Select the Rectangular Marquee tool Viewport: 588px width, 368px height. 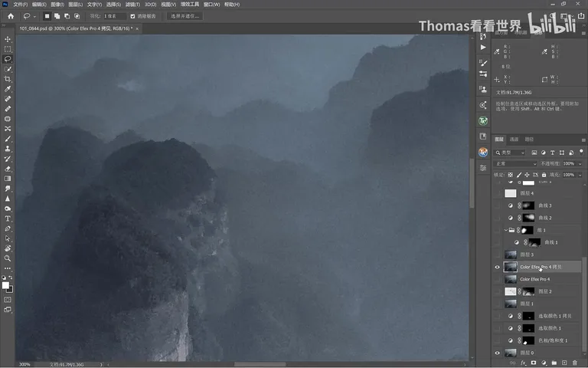click(x=8, y=49)
